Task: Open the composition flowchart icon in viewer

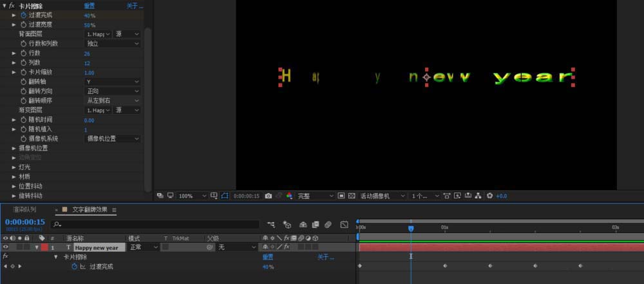Action: [x=478, y=196]
